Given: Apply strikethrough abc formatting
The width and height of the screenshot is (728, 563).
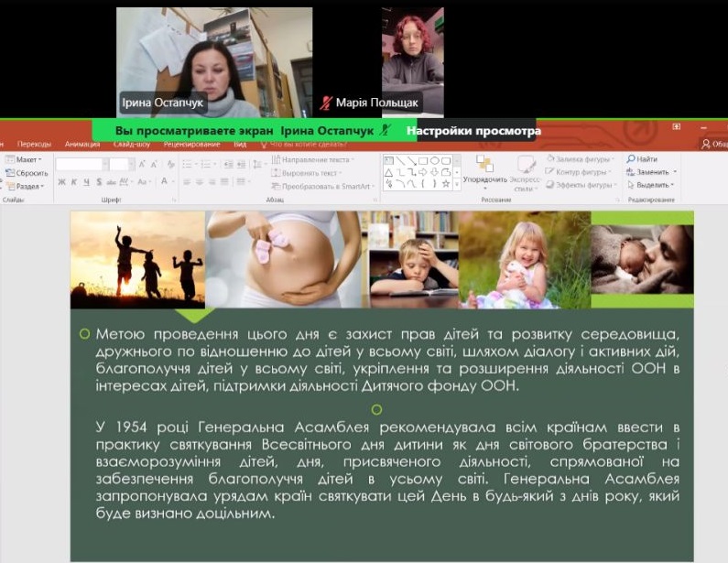Looking at the screenshot, I should 112,182.
